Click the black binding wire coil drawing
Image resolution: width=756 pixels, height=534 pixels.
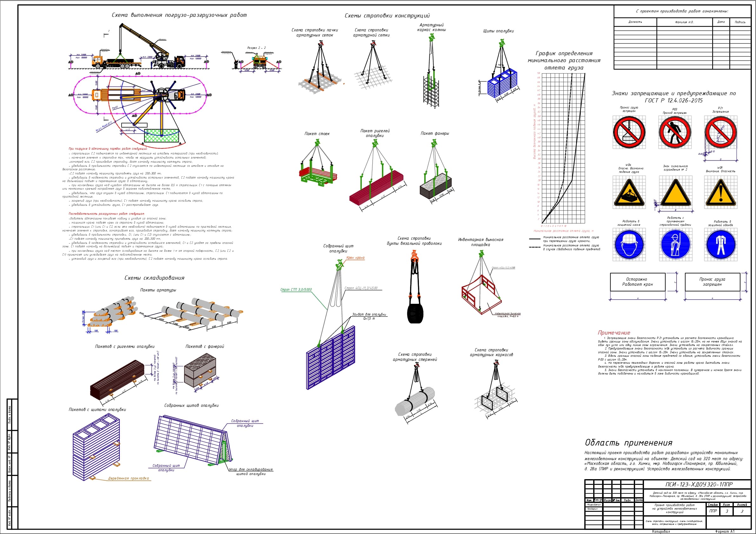pos(415,287)
